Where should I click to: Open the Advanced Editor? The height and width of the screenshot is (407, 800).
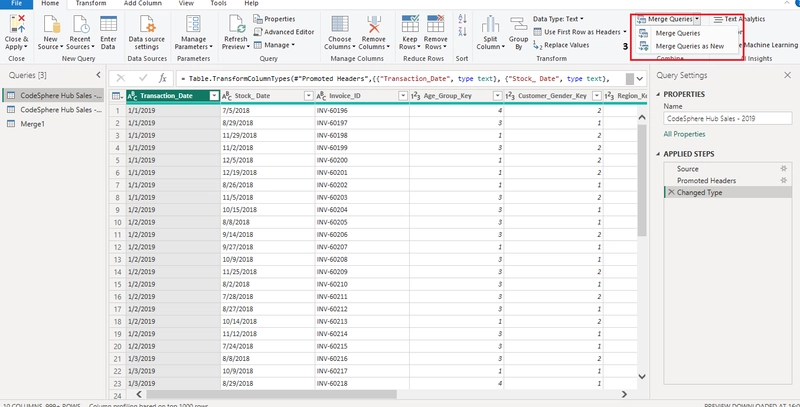tap(284, 32)
